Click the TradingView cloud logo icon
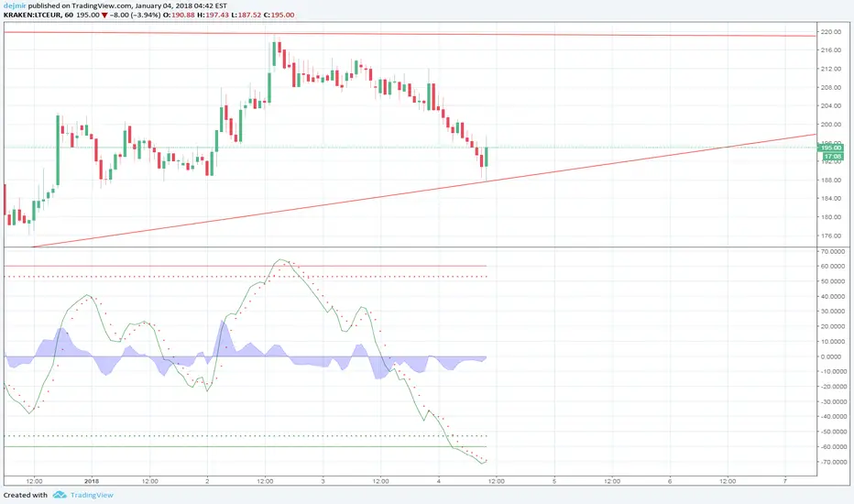Screen dimensions: 854x504 click(60, 495)
